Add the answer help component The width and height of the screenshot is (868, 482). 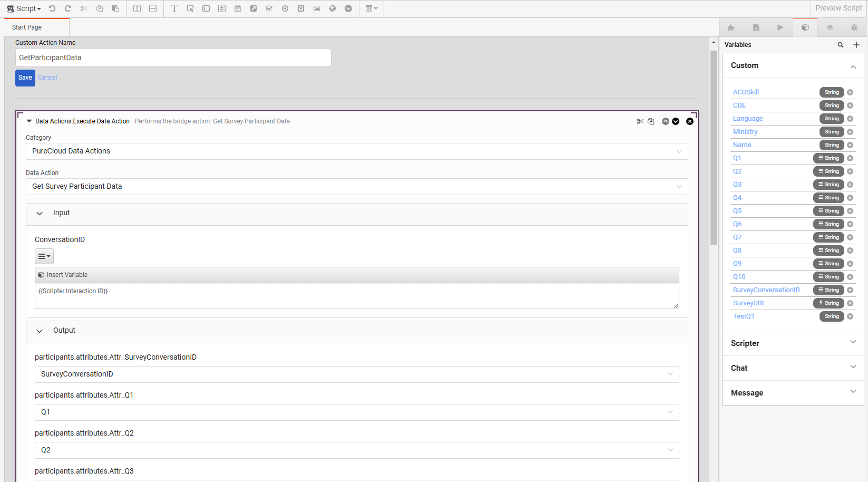tap(348, 8)
